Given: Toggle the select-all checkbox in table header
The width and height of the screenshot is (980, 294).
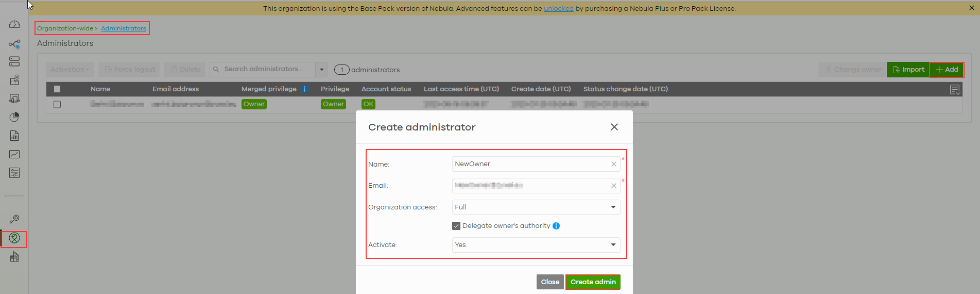Looking at the screenshot, I should tap(57, 89).
